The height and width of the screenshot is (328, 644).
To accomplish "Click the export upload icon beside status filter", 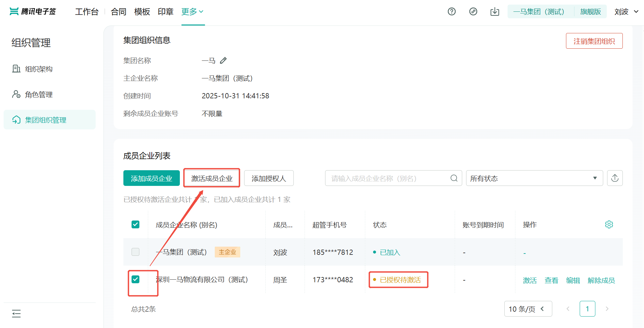I will click(615, 178).
